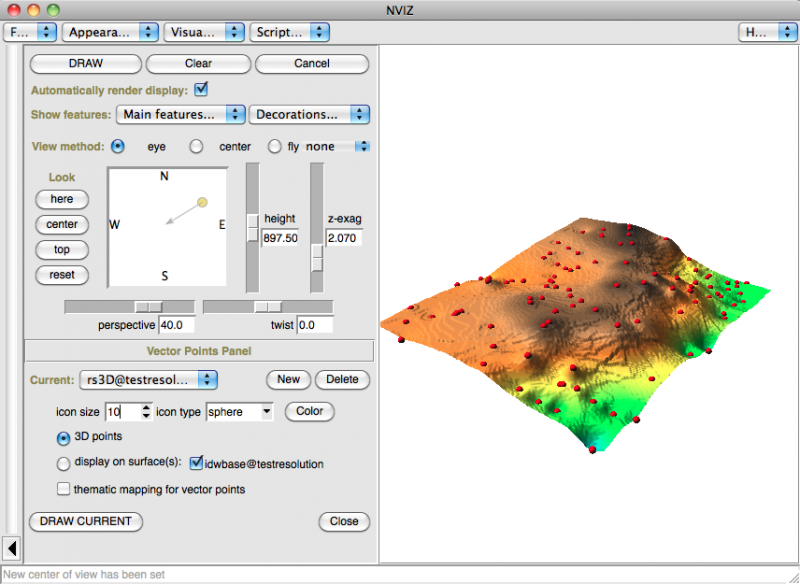Click the top look button

point(62,249)
